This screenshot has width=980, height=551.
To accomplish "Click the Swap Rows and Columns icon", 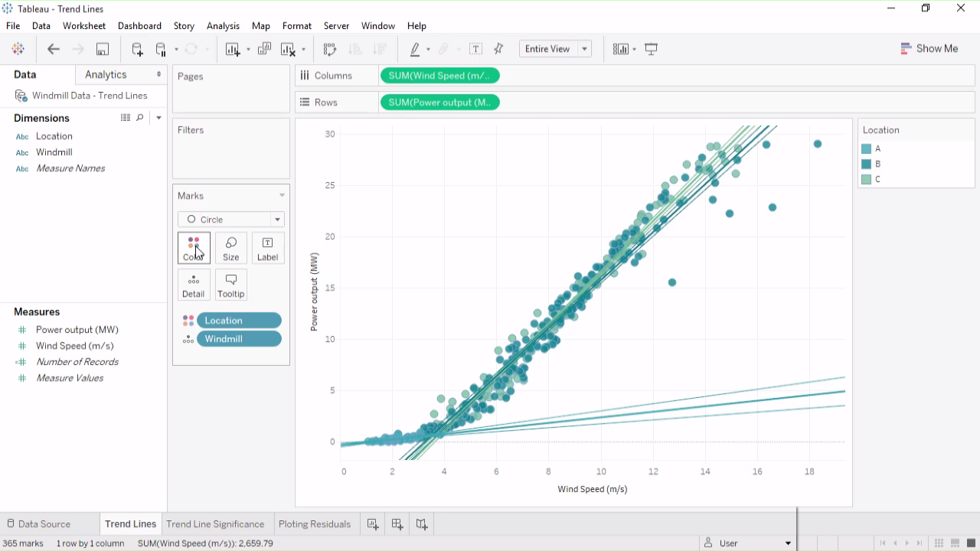I will (x=330, y=49).
